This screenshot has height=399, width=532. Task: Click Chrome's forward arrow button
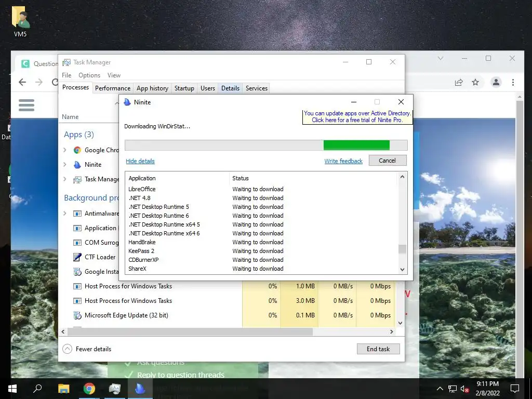[x=39, y=82]
